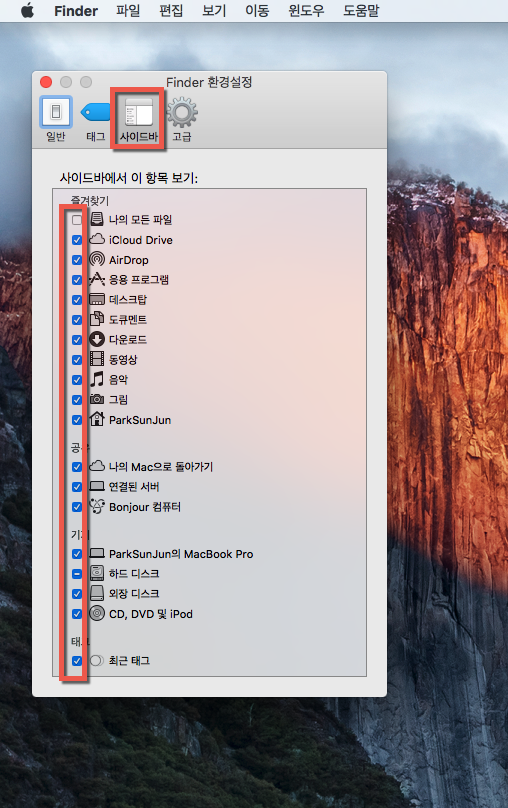Click the 외장 디스크 external drive icon
This screenshot has width=508, height=808.
click(x=97, y=593)
